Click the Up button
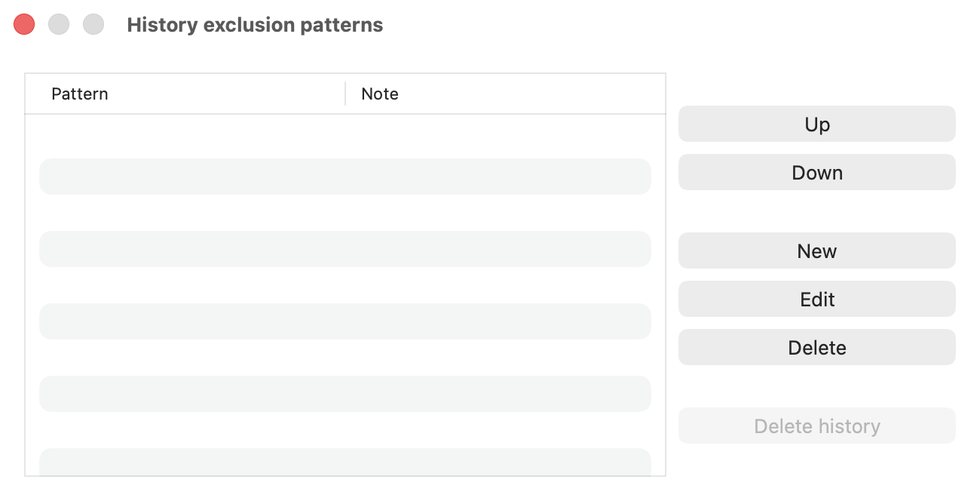 pyautogui.click(x=816, y=124)
